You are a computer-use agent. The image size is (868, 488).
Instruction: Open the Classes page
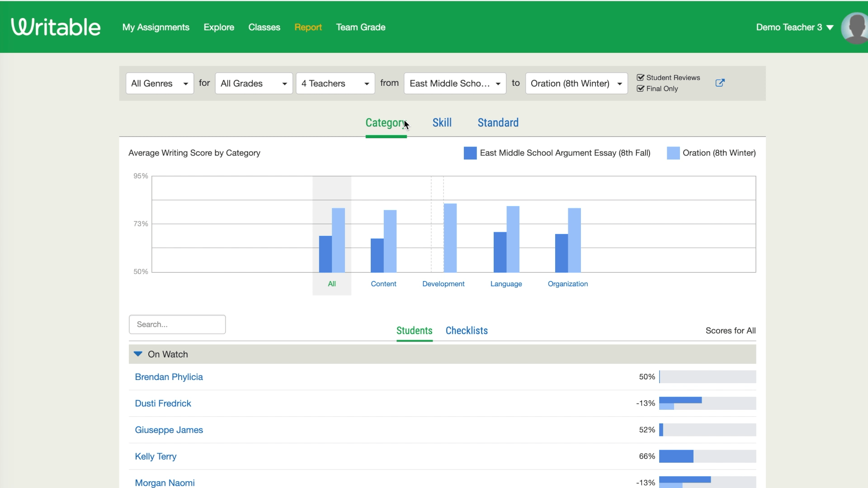pyautogui.click(x=264, y=27)
